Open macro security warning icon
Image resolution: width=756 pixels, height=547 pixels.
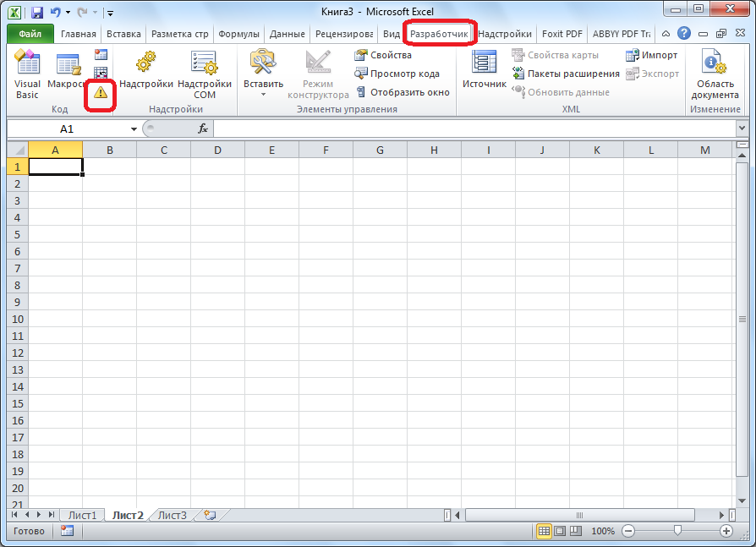pos(101,92)
